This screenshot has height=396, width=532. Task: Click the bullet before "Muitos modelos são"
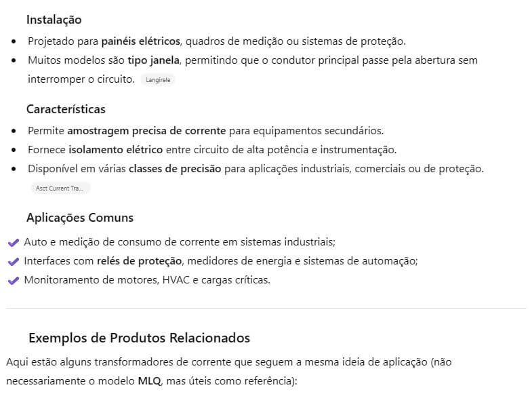click(x=14, y=60)
